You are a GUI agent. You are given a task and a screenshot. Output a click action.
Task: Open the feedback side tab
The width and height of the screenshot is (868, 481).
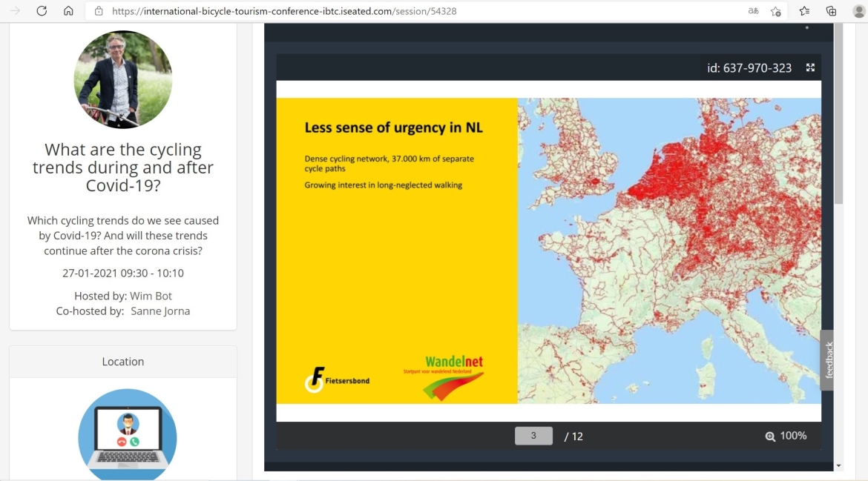pos(828,360)
